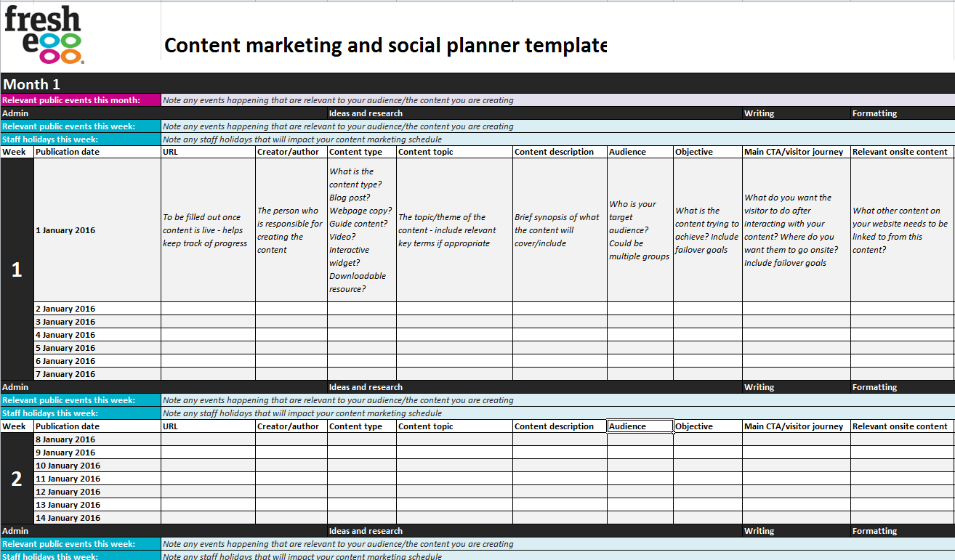The image size is (955, 560).
Task: Click the 'Who is your target audience?' cell
Action: tap(640, 230)
